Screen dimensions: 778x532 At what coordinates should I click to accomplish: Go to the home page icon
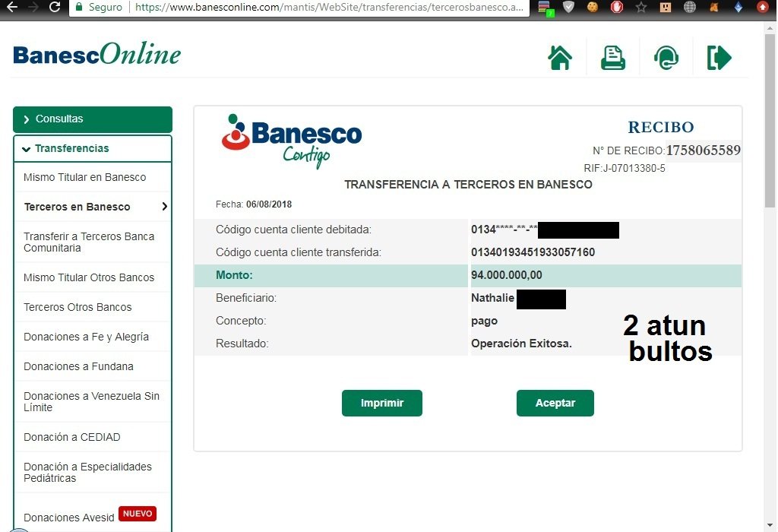pos(560,58)
